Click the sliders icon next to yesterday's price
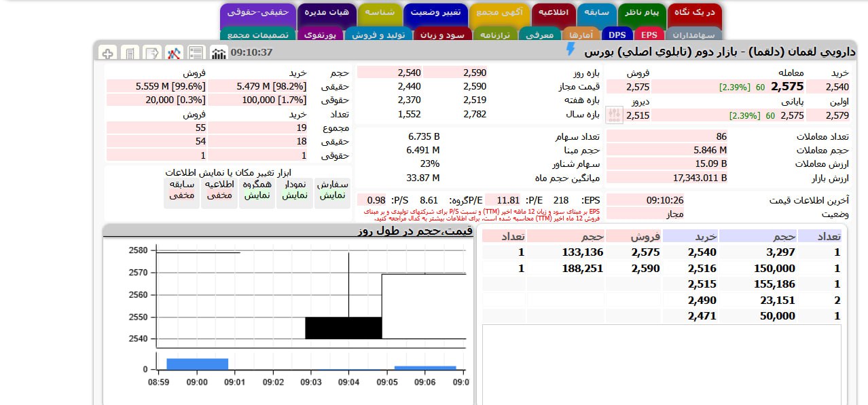The height and width of the screenshot is (405, 868). (614, 115)
